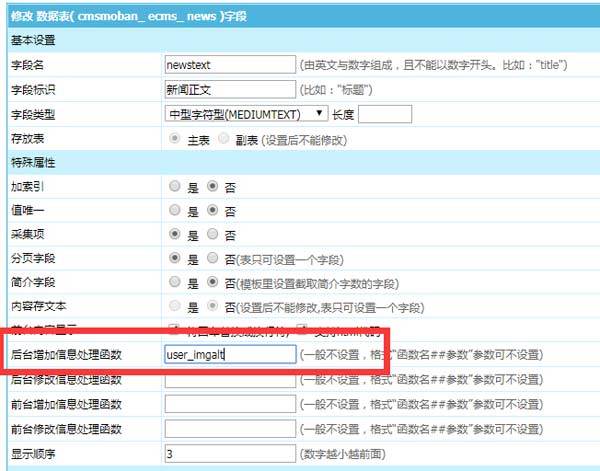The image size is (600, 471).
Task: Select 是 for 分页字段
Action: click(174, 258)
